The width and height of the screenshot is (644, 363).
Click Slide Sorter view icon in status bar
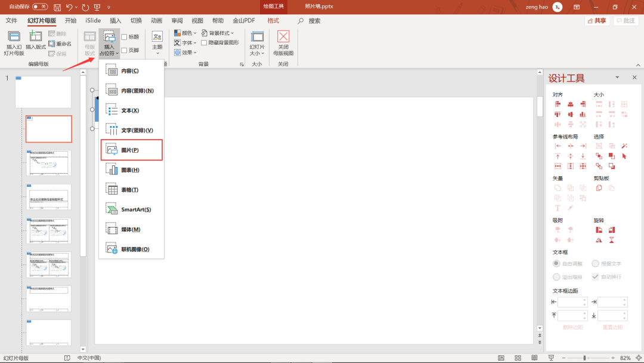(518, 358)
